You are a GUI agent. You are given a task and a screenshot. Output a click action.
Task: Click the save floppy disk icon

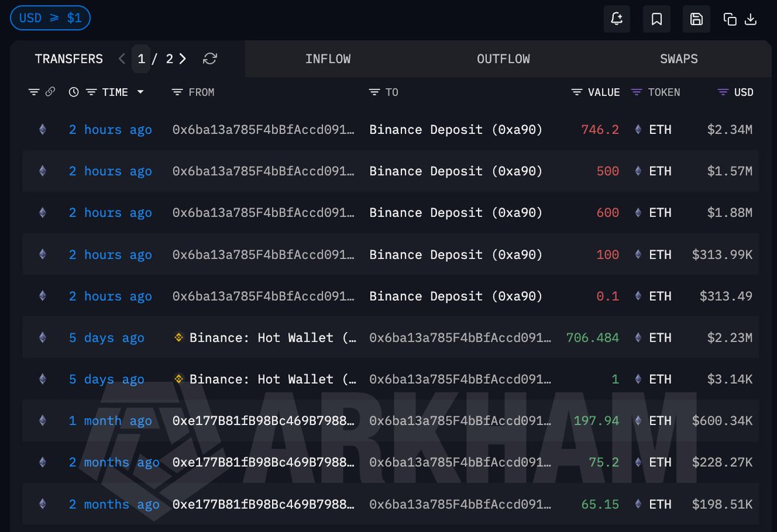pyautogui.click(x=697, y=19)
